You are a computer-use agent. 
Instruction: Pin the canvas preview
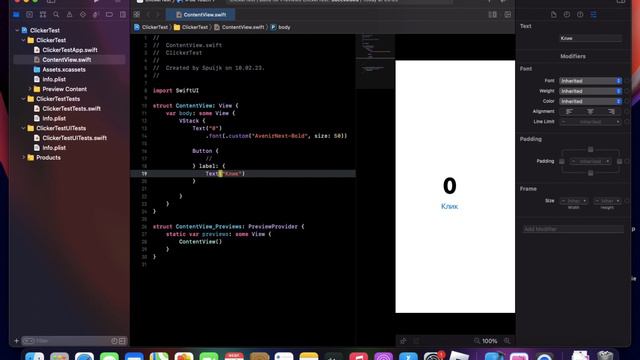tap(403, 341)
